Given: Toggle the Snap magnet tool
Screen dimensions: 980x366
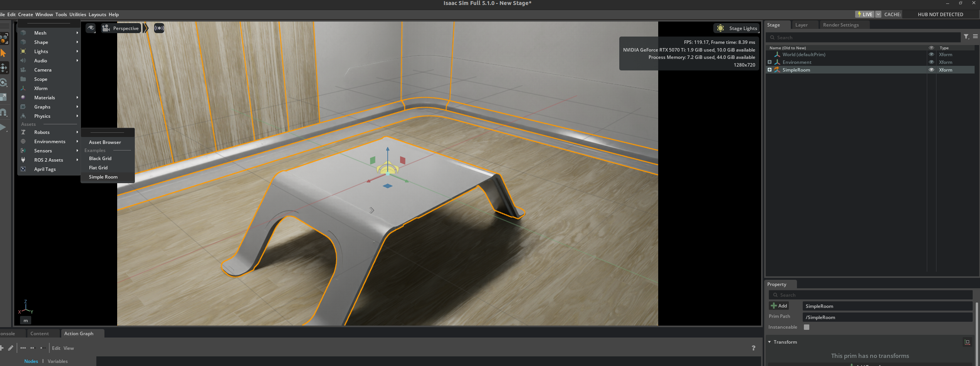Looking at the screenshot, I should tap(3, 112).
